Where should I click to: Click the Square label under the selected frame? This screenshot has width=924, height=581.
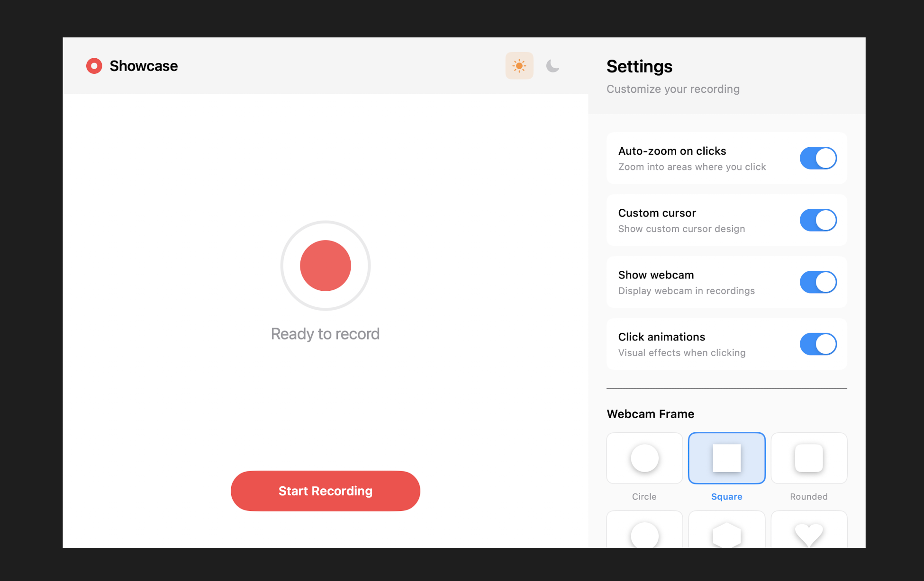pyautogui.click(x=726, y=496)
